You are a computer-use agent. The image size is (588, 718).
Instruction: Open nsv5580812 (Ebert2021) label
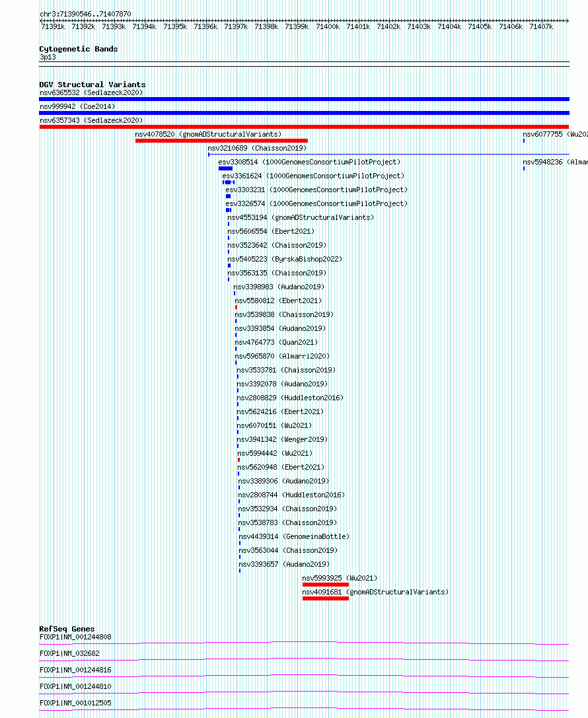[x=278, y=301]
